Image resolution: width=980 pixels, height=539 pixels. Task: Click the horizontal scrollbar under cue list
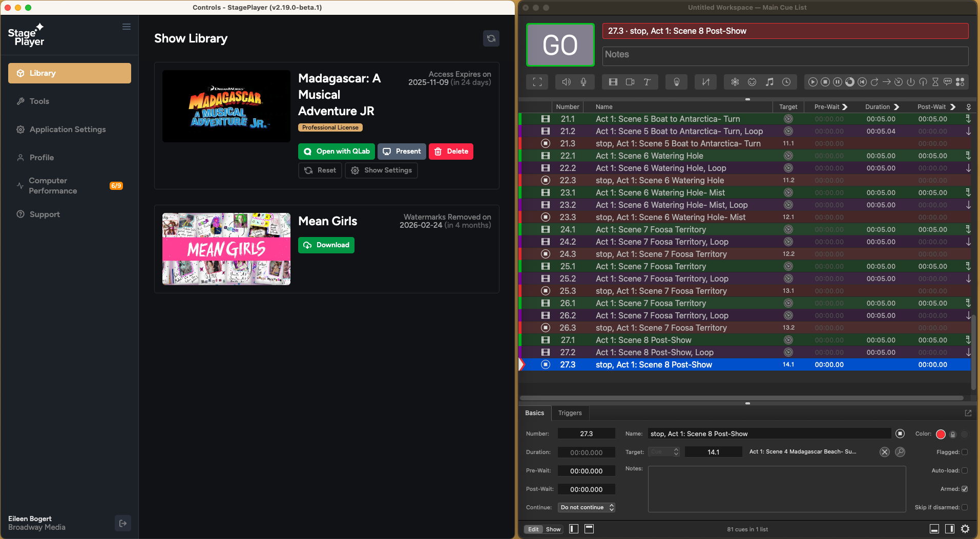(x=741, y=398)
